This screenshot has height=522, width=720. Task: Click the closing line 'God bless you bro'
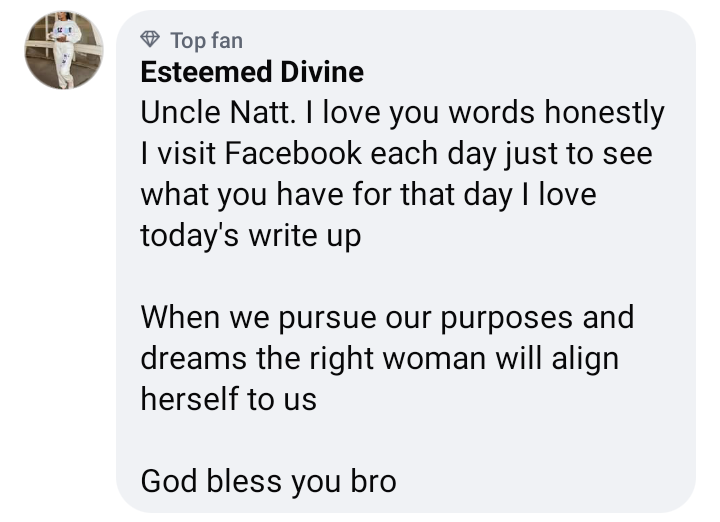[268, 481]
